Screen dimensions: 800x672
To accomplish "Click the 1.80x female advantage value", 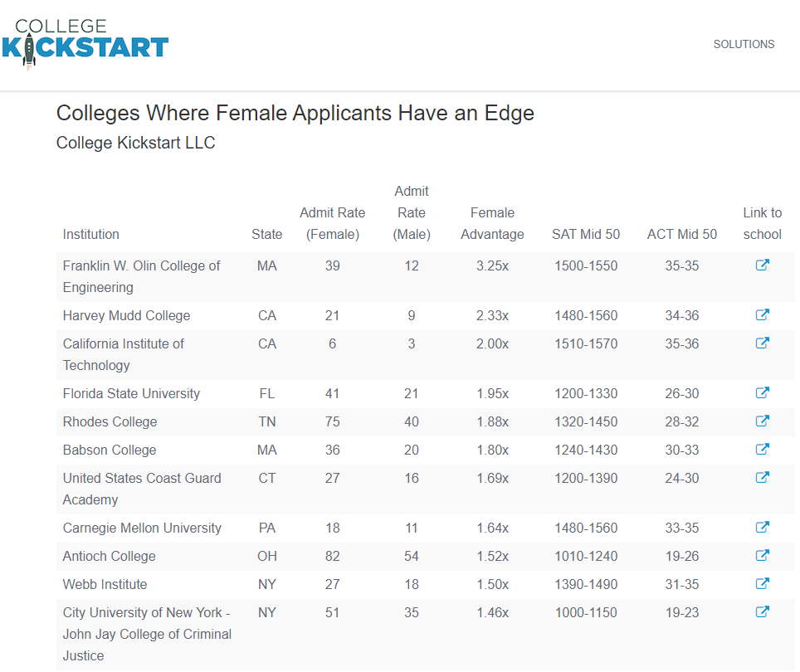I will click(x=492, y=450).
